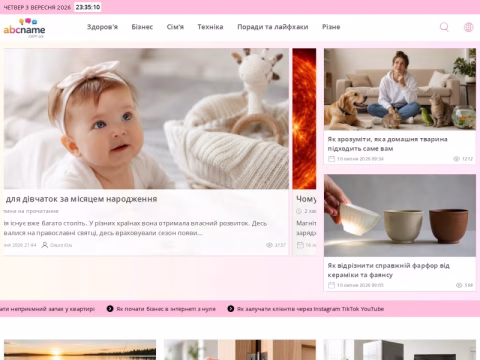480x360 pixels.
Task: Click calendar icon under the porcelain article
Action: (331, 285)
